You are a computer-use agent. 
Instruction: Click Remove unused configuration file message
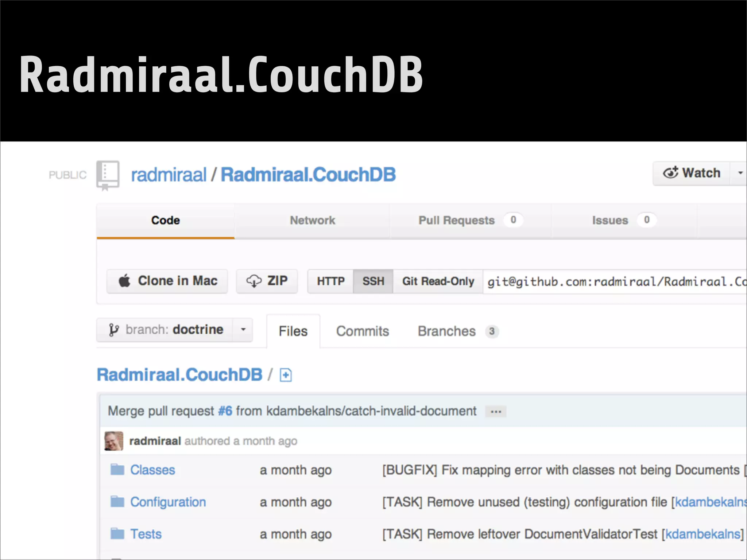pyautogui.click(x=525, y=502)
